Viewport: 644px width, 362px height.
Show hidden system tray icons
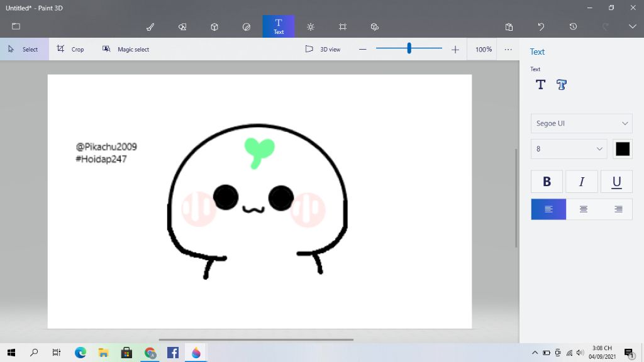coord(535,353)
